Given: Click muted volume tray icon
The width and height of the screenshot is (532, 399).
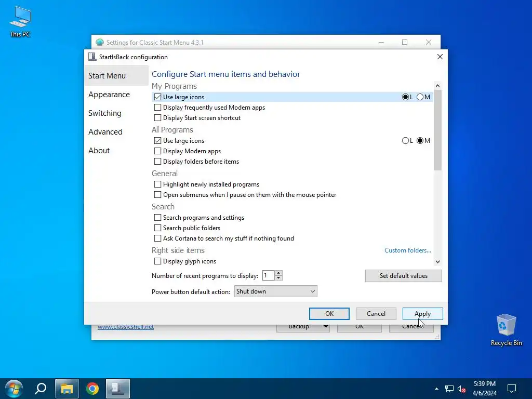Looking at the screenshot, I should click(461, 389).
